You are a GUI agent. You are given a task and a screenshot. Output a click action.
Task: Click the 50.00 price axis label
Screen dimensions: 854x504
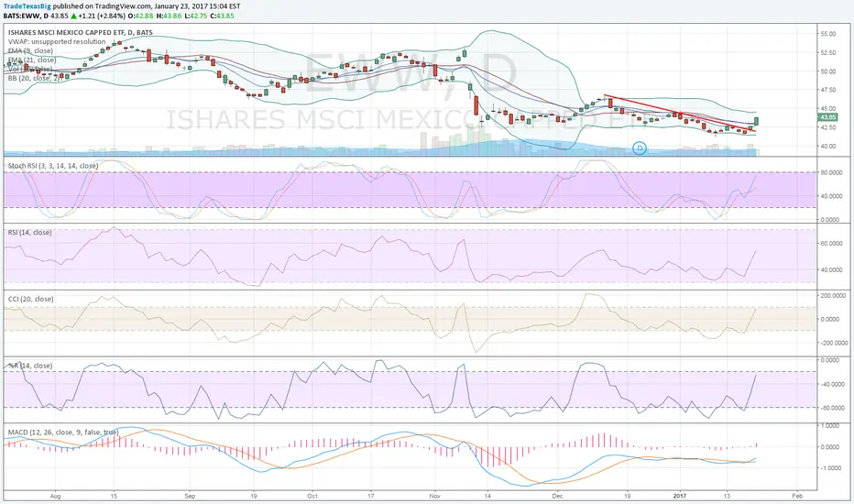[x=827, y=71]
